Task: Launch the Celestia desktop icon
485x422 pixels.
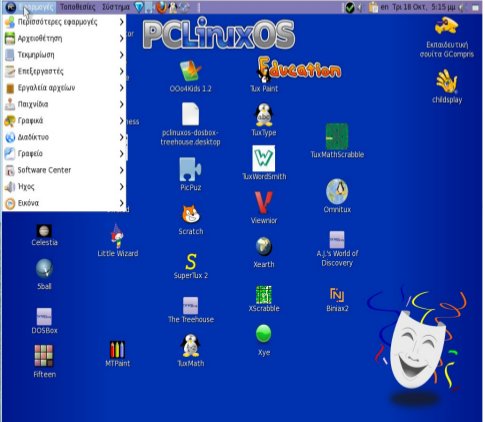Action: click(44, 231)
